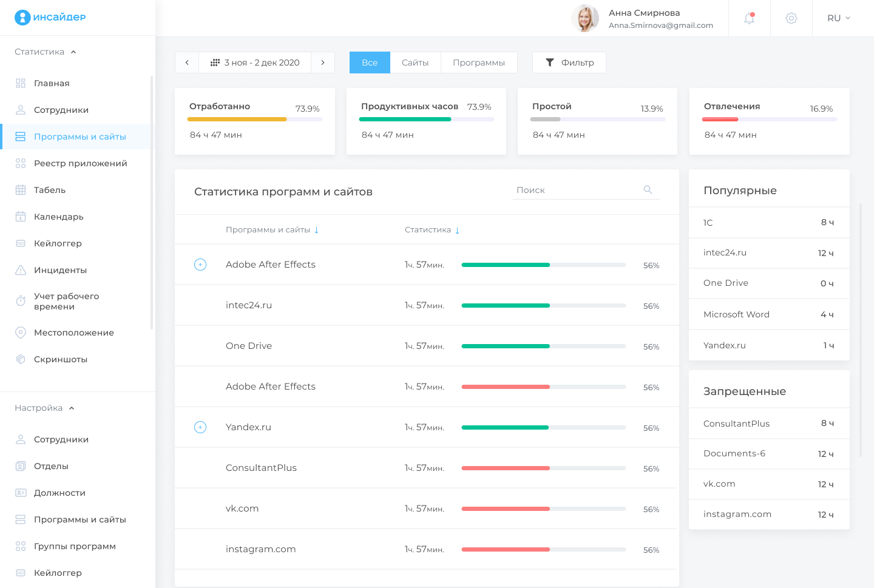Select instagram.com in statistics table
The image size is (874, 588).
tap(261, 549)
